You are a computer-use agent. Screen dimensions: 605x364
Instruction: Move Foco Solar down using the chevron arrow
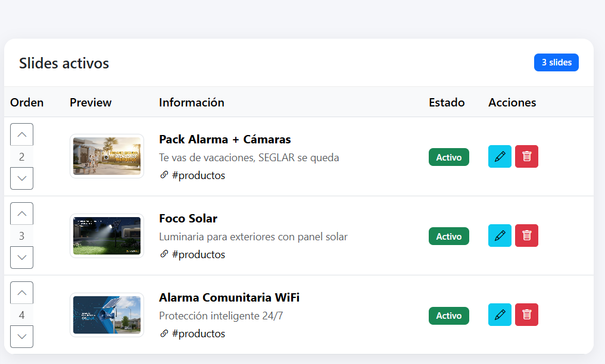coord(21,257)
